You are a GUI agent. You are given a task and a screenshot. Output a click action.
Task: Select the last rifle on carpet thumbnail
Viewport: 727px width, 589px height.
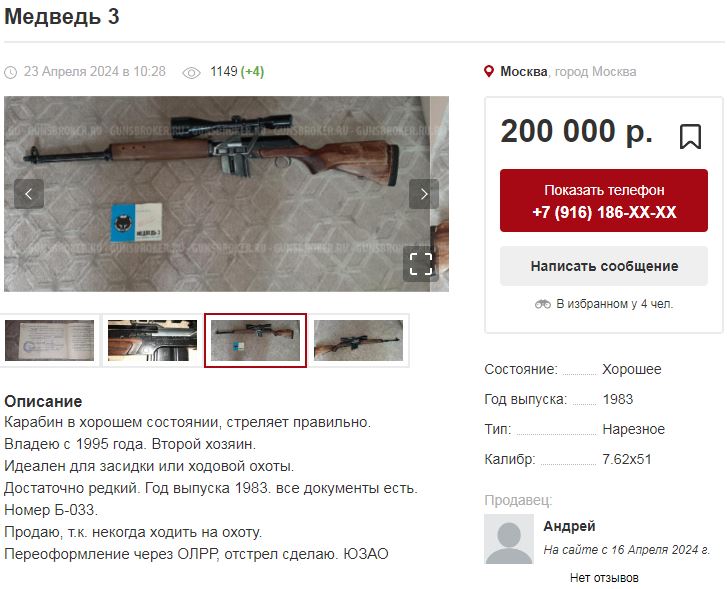[x=358, y=340]
